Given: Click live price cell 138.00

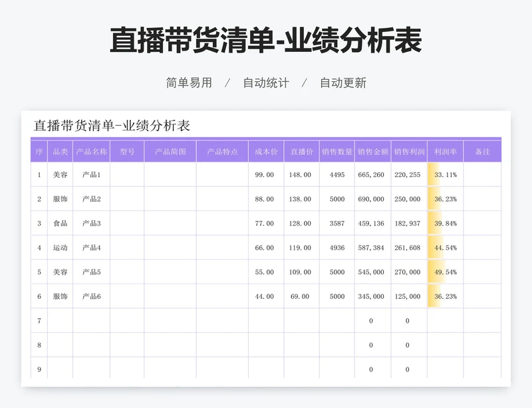Looking at the screenshot, I should (x=302, y=199).
